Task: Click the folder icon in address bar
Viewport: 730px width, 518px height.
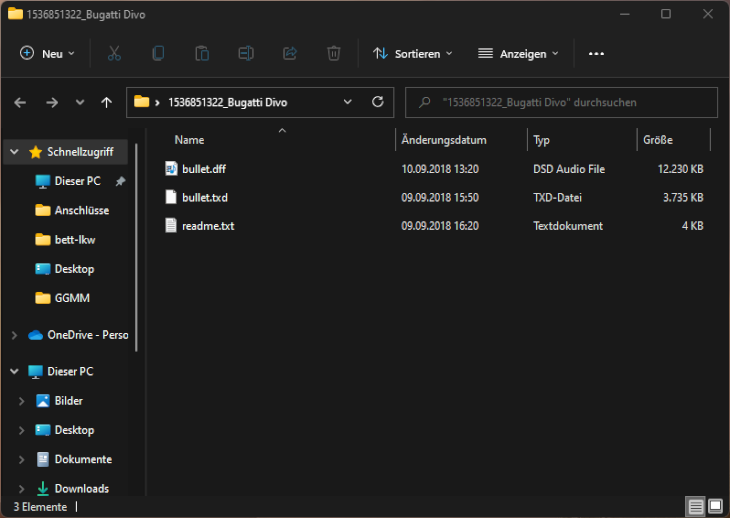Action: tap(142, 101)
